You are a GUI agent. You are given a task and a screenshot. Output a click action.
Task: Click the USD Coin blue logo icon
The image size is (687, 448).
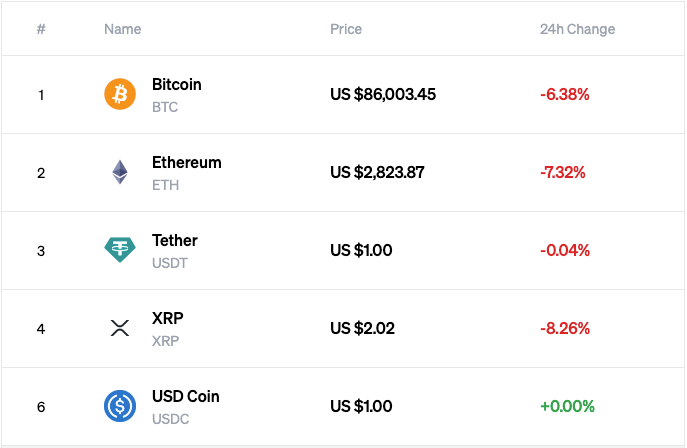tap(120, 406)
